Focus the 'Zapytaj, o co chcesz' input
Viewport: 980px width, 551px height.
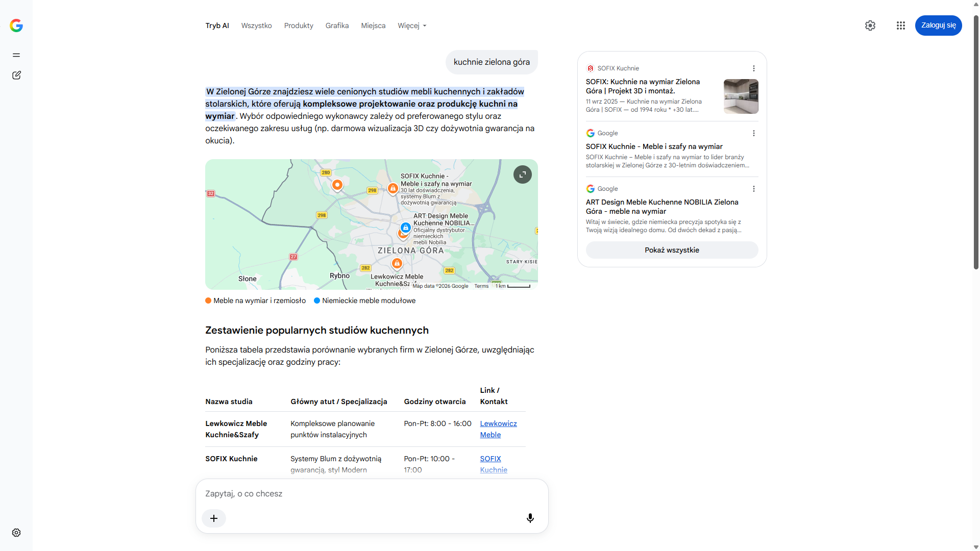(x=372, y=494)
